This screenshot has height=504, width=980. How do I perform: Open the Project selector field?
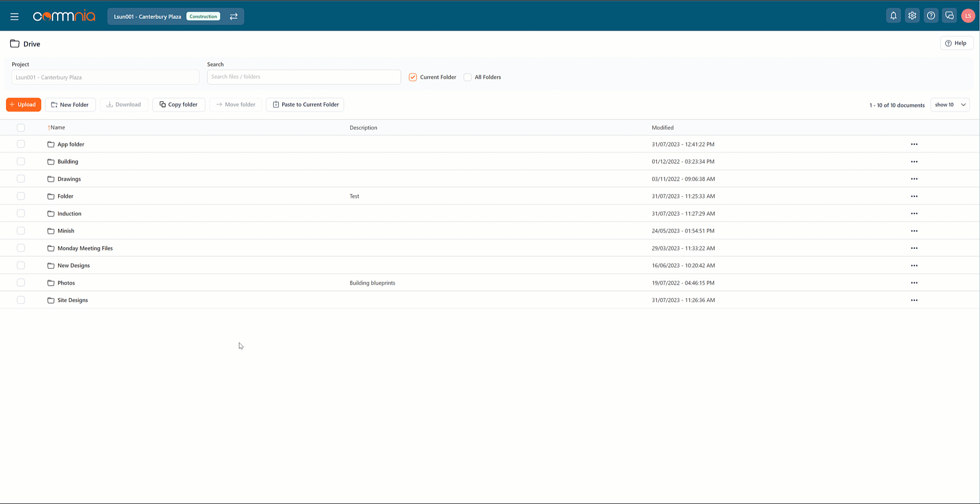pyautogui.click(x=105, y=78)
